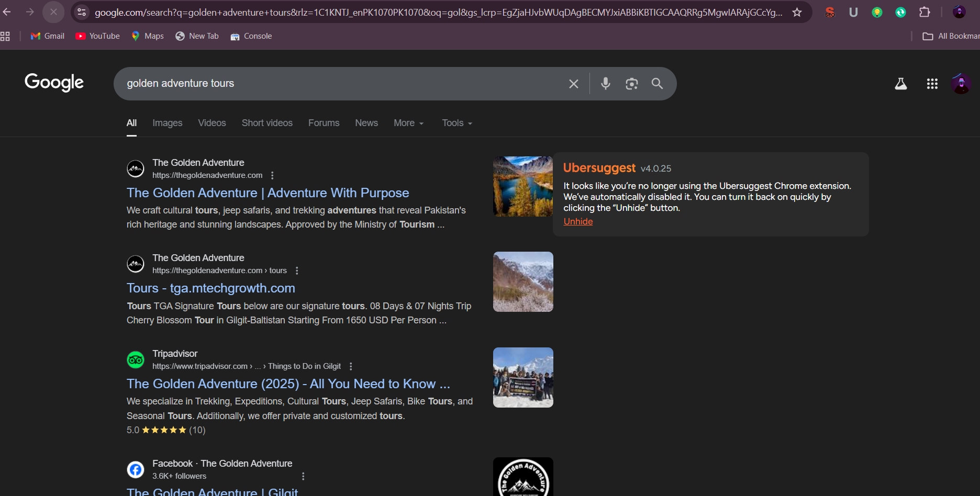The image size is (980, 496).
Task: Select the All results tab
Action: point(131,123)
